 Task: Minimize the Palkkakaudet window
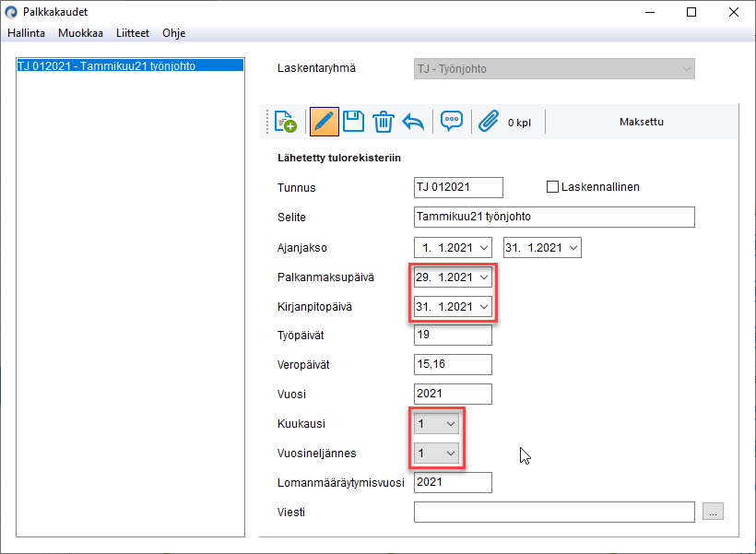pyautogui.click(x=650, y=12)
